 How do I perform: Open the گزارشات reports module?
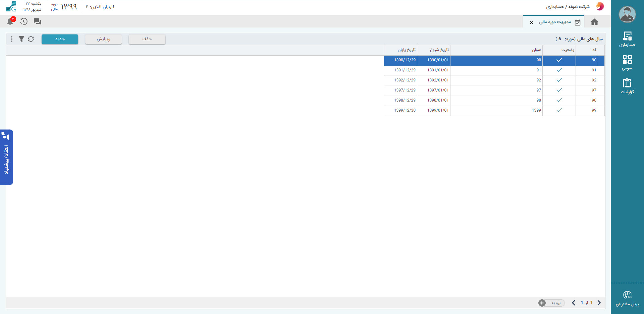point(627,86)
